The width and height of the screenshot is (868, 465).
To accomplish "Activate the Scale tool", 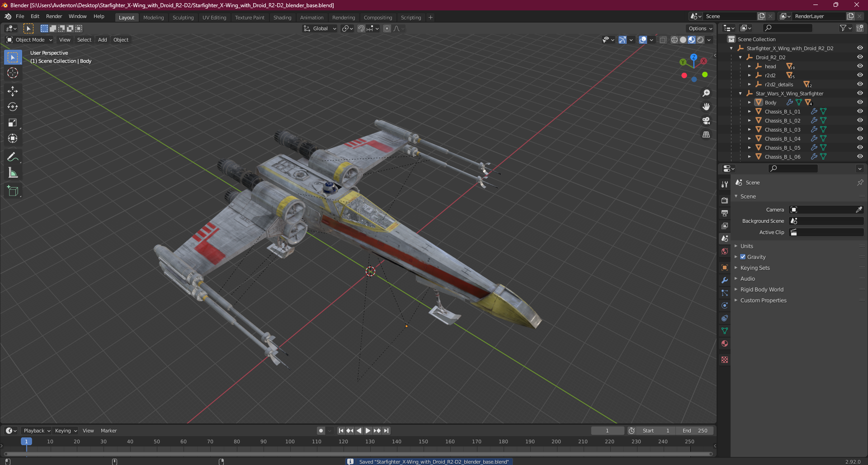I will (x=13, y=123).
